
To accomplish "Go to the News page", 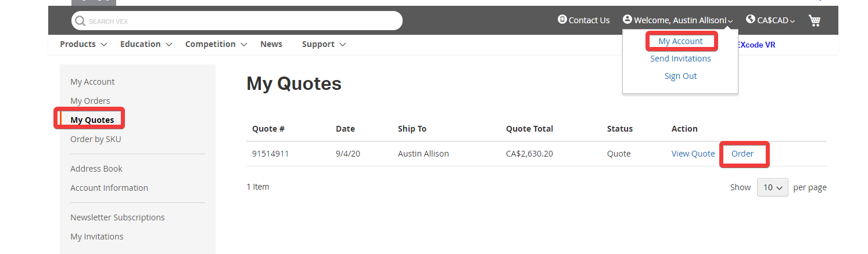I will click(271, 44).
